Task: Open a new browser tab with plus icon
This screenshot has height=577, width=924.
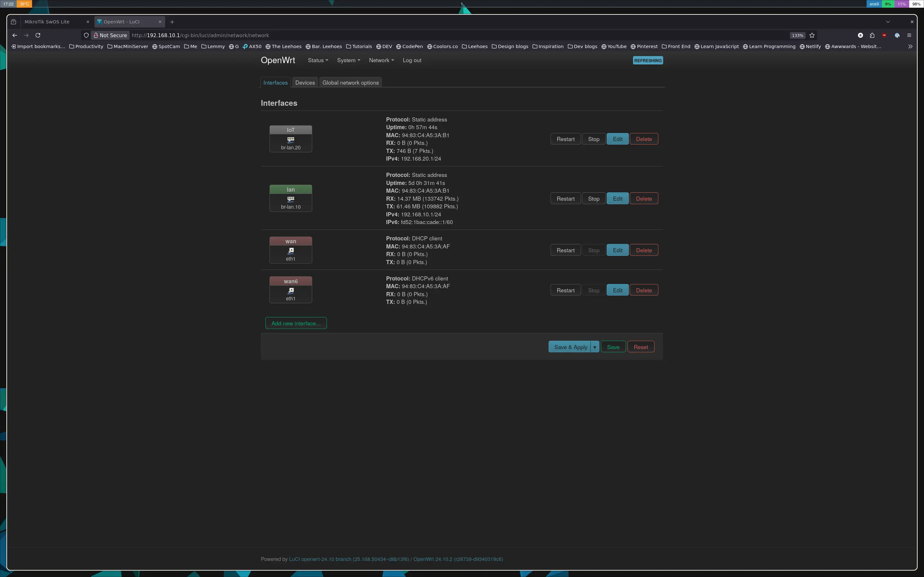Action: 172,22
